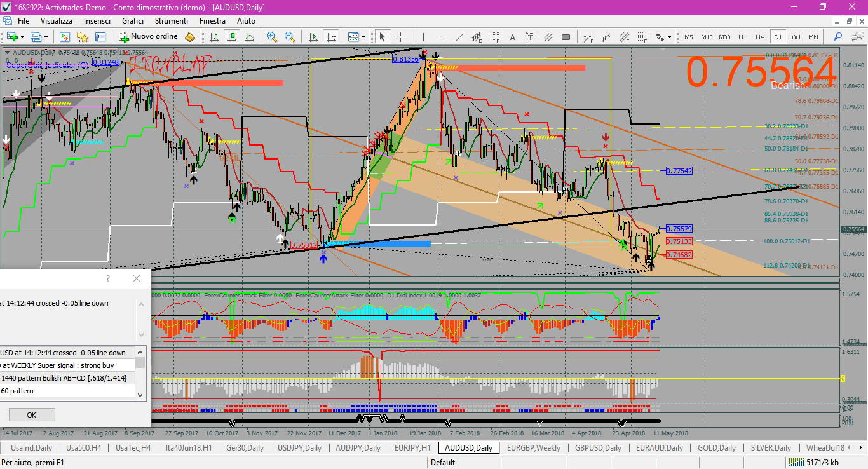This screenshot has height=469, width=868.
Task: Select the 'WEEKLY Super signal : strong buy' alert row
Action: [x=67, y=365]
